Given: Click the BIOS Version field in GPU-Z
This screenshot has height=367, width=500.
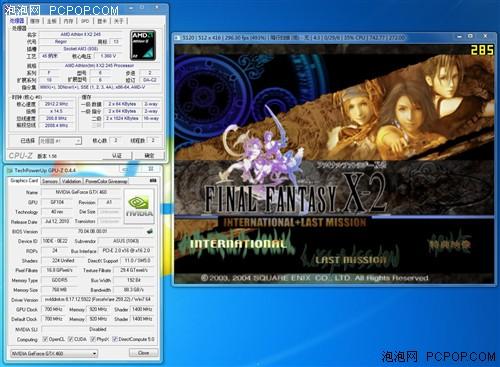Looking at the screenshot, I should tap(93, 231).
